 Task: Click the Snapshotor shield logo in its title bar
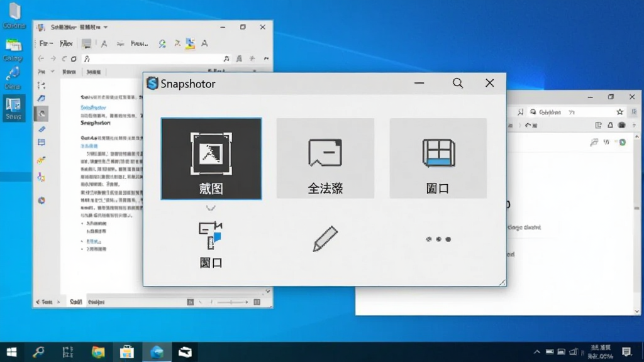(x=152, y=84)
